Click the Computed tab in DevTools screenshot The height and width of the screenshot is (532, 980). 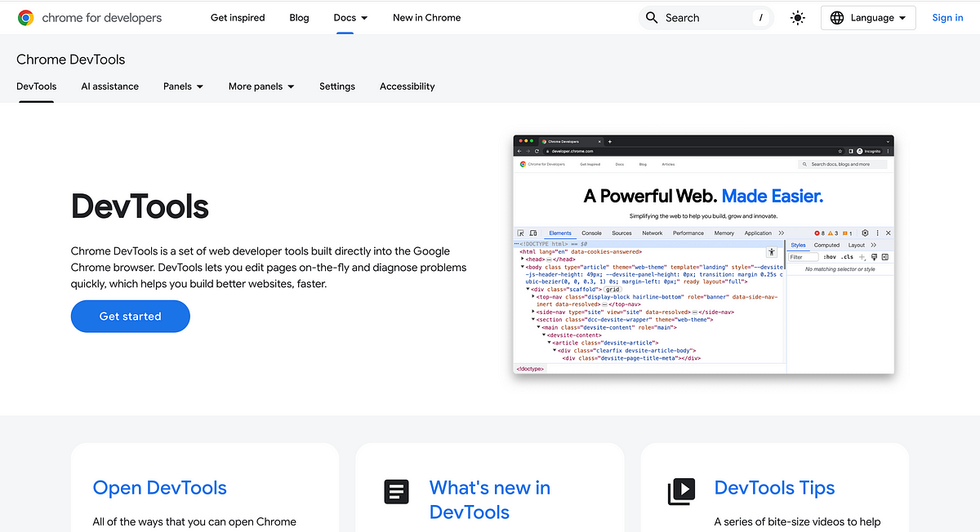coord(826,245)
